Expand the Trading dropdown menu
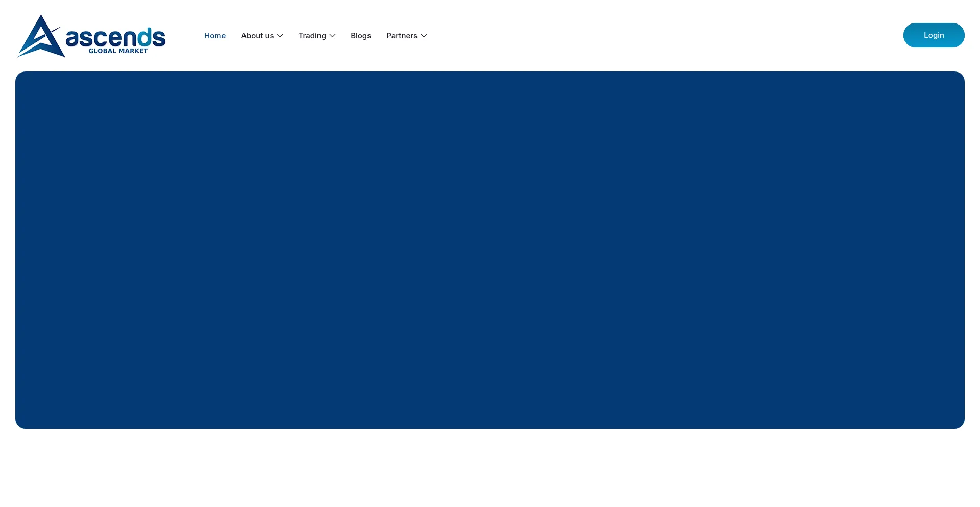Viewport: 980px width, 507px height. point(316,36)
